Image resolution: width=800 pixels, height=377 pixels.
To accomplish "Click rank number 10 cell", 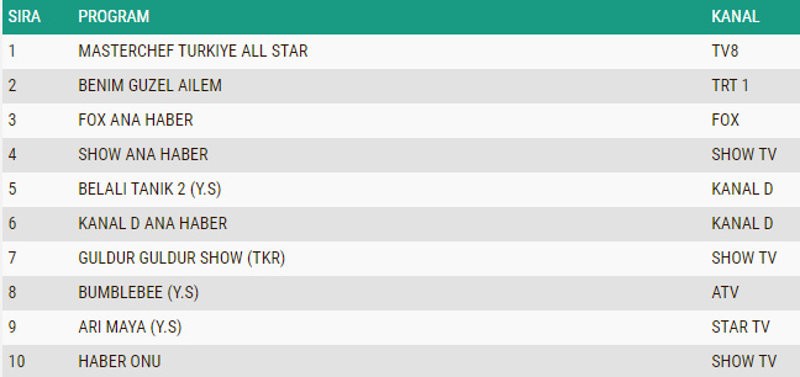I will click(17, 361).
